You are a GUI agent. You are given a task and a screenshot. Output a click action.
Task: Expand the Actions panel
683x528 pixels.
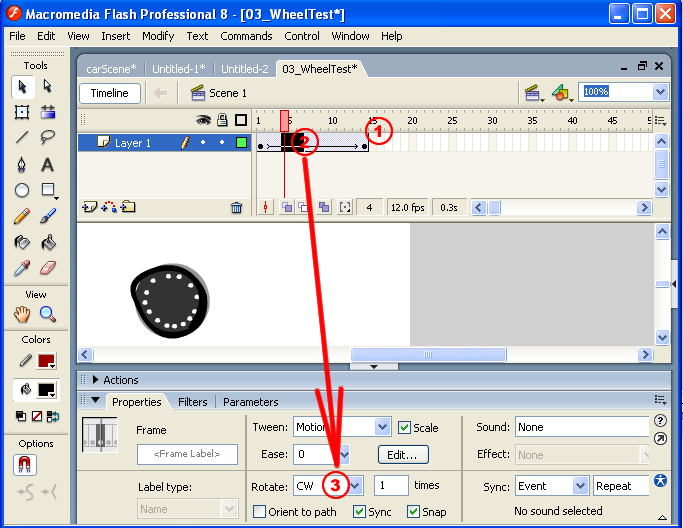(x=96, y=380)
